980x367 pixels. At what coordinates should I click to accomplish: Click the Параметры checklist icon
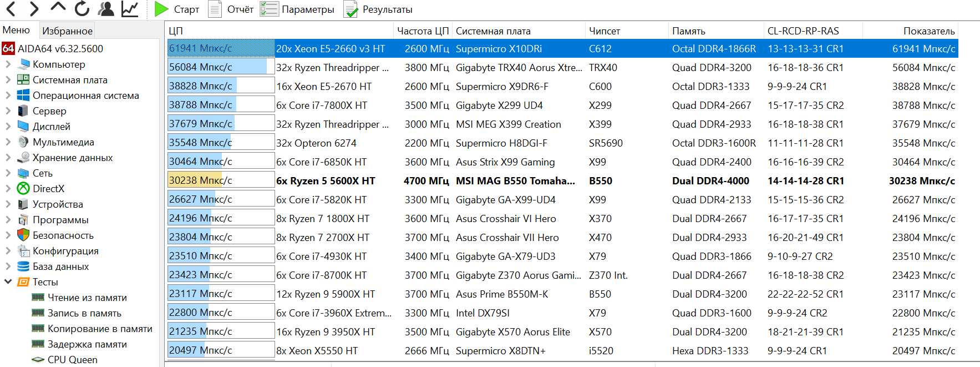tap(269, 9)
